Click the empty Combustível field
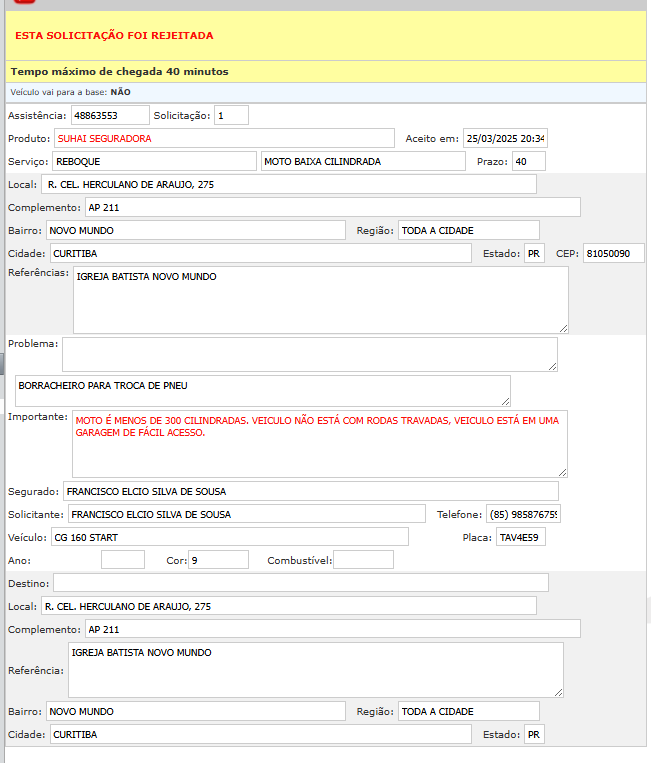 point(363,560)
